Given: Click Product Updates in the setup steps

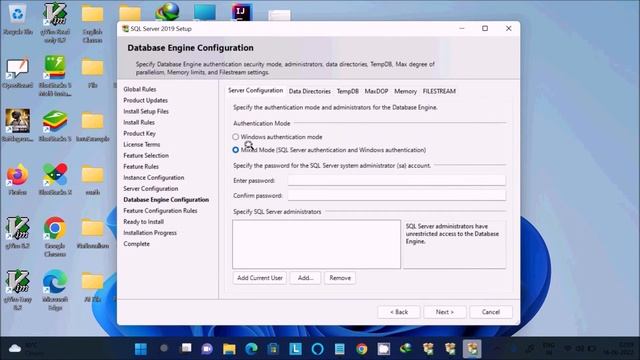Looking at the screenshot, I should (145, 100).
